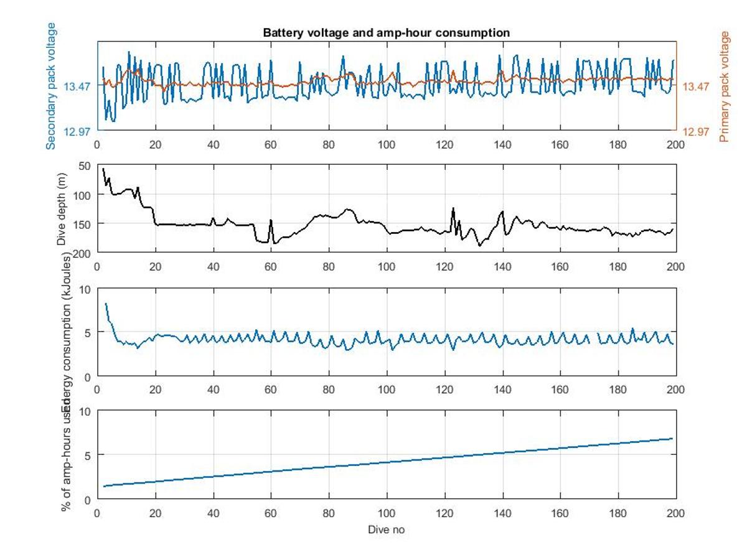The image size is (747, 560).
Task: Click the 50 tick on the dive depth axis
Action: pos(85,166)
